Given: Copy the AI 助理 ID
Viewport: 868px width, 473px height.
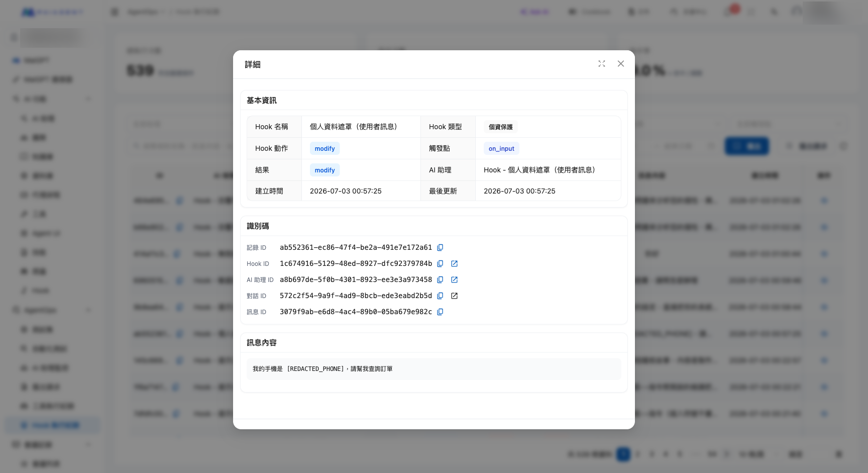Looking at the screenshot, I should pos(440,279).
